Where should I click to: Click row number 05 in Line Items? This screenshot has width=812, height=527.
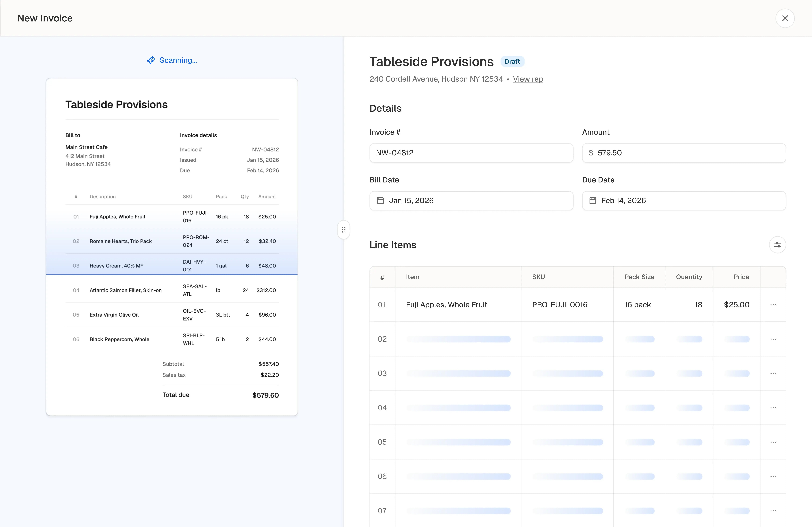coord(382,442)
